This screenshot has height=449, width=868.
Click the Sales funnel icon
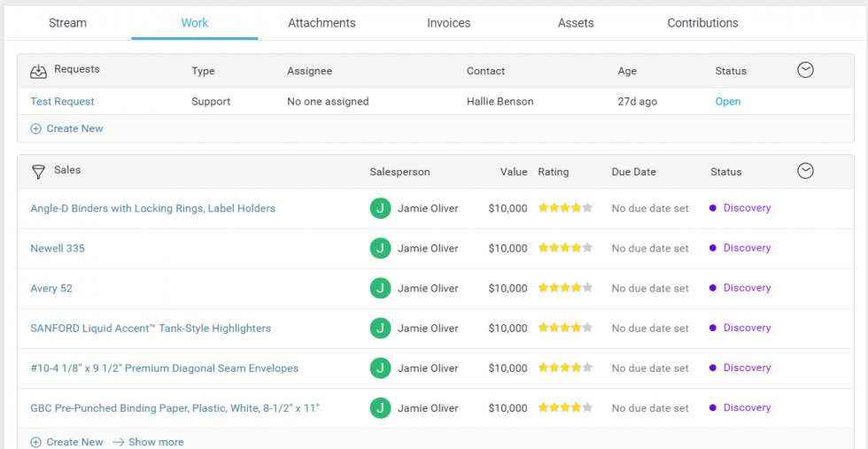pyautogui.click(x=38, y=172)
